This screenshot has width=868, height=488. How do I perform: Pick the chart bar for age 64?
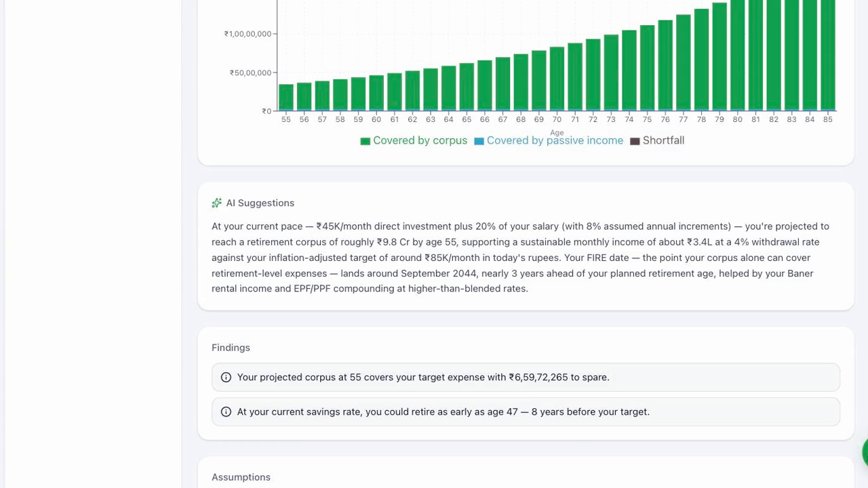pos(449,88)
